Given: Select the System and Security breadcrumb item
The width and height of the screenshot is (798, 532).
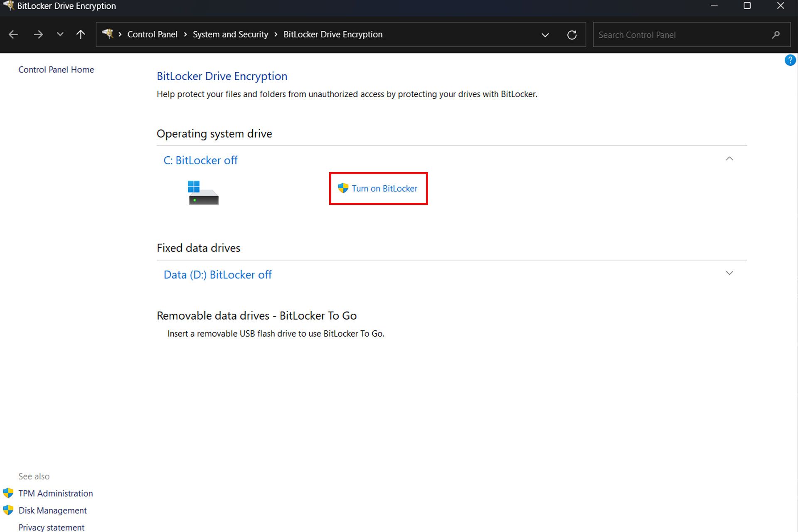Looking at the screenshot, I should pos(230,34).
